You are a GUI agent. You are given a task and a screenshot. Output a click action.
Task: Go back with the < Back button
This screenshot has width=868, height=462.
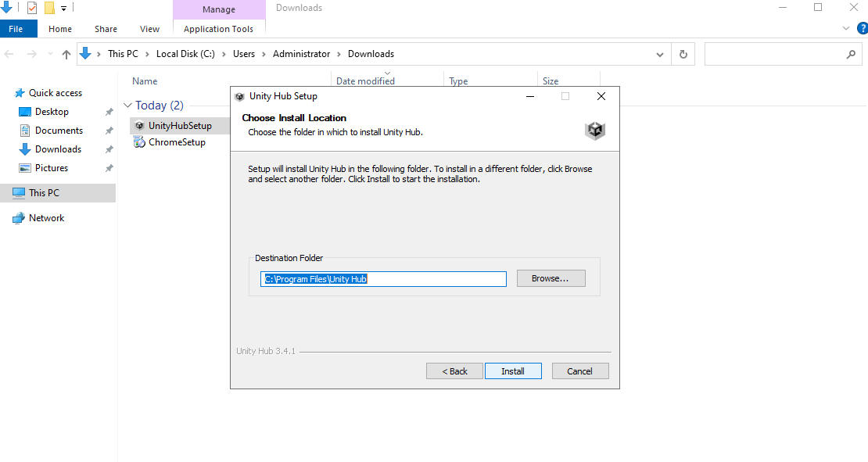tap(454, 371)
